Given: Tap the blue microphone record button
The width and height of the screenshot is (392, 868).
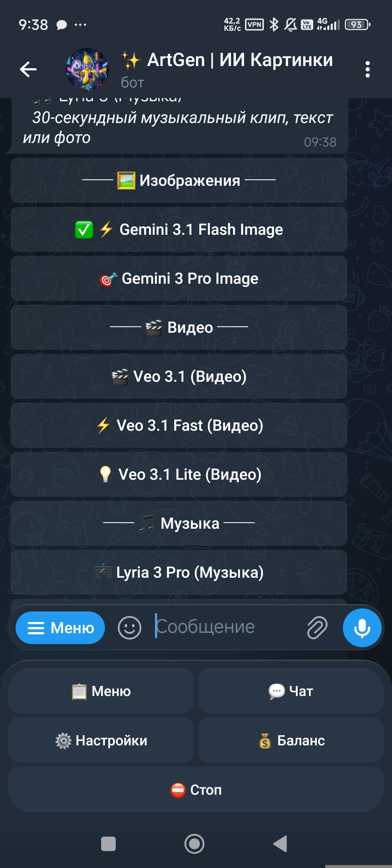Looking at the screenshot, I should pos(362,628).
